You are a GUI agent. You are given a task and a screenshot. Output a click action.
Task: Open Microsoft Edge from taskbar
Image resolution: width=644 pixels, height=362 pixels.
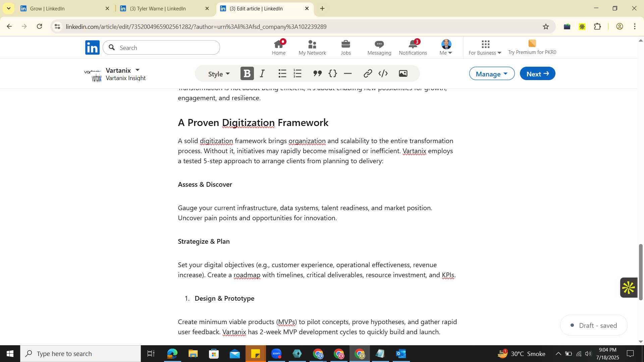(x=172, y=354)
